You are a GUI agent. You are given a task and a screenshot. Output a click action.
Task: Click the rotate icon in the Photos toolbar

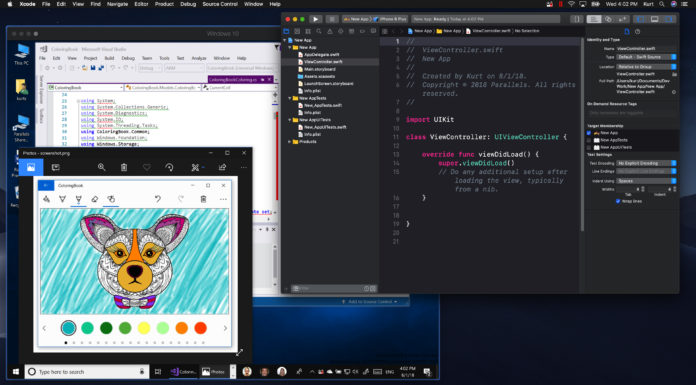(x=169, y=167)
